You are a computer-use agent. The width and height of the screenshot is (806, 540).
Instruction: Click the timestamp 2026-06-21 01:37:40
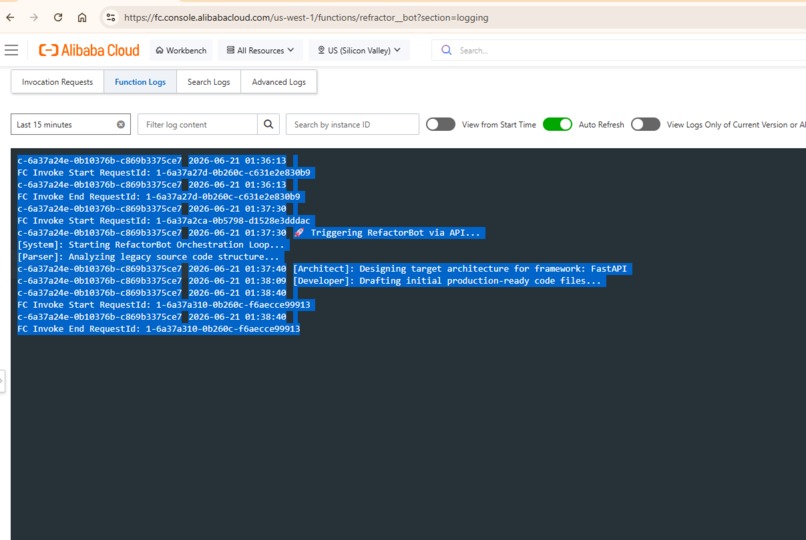pos(237,269)
